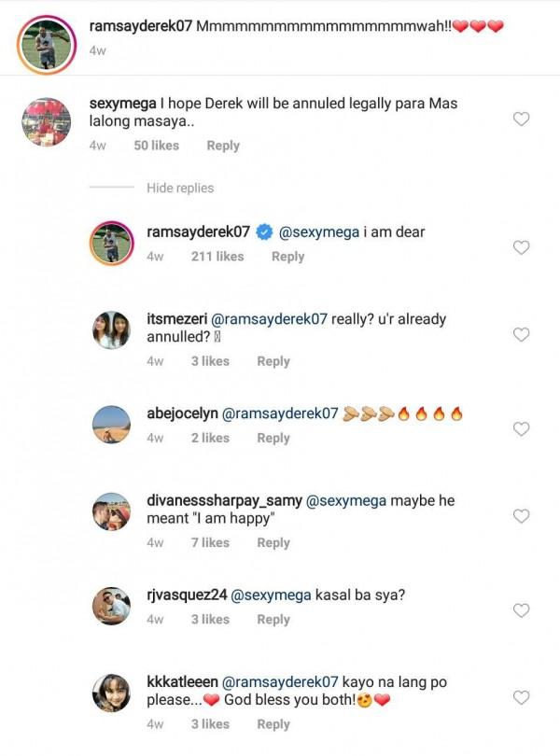Tap heart icon on kkkatleeen's reply
560x756 pixels.
point(523,697)
